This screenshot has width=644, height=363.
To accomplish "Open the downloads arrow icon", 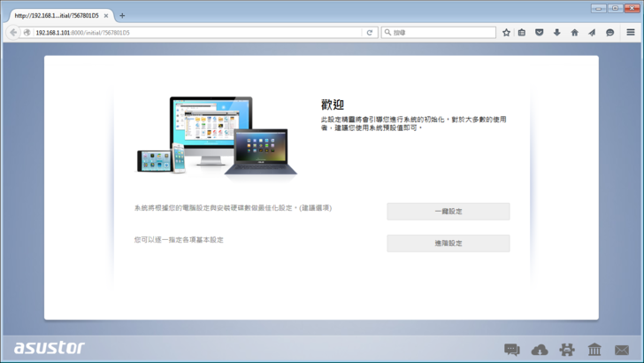I will (557, 33).
